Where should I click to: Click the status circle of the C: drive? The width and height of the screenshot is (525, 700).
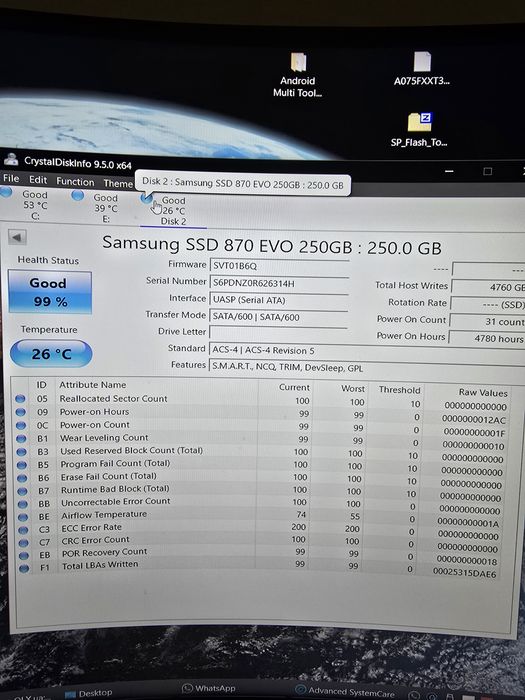point(6,192)
